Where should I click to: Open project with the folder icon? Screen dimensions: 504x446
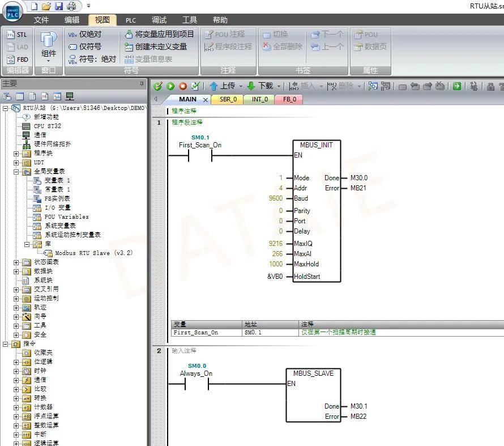point(46,6)
